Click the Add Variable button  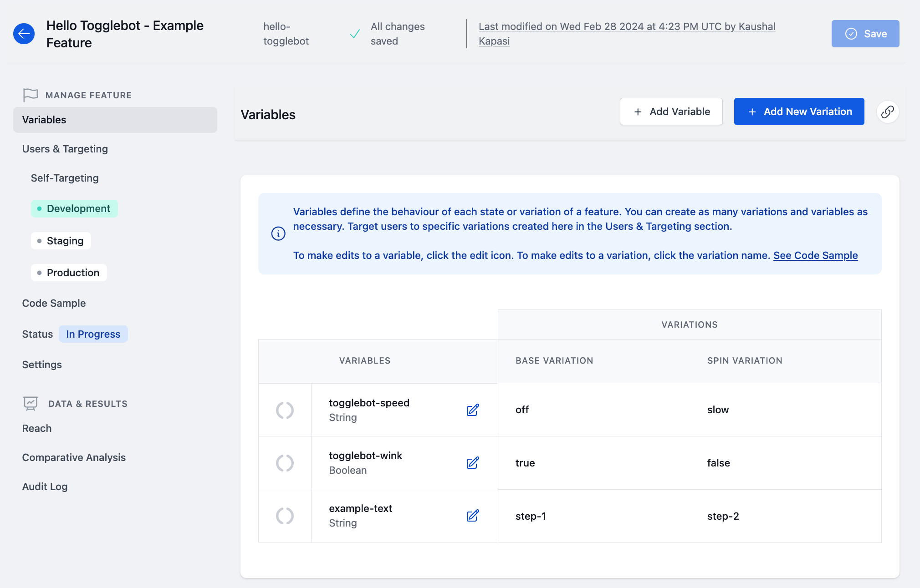coord(671,111)
